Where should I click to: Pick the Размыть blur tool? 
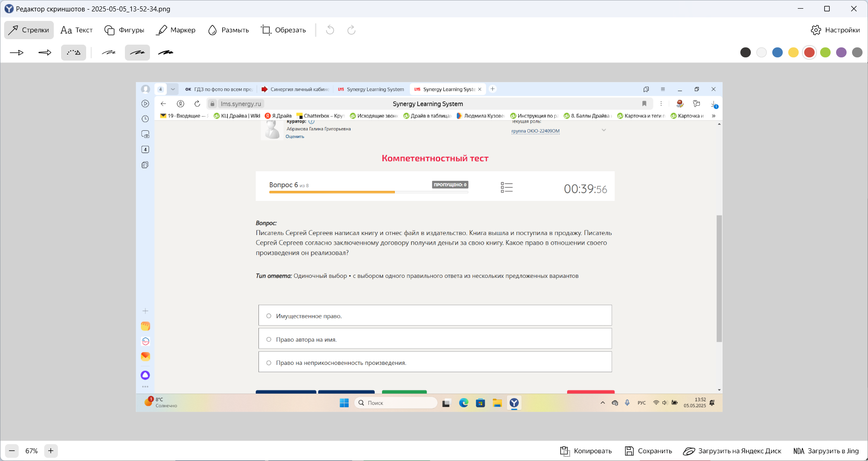coord(228,30)
